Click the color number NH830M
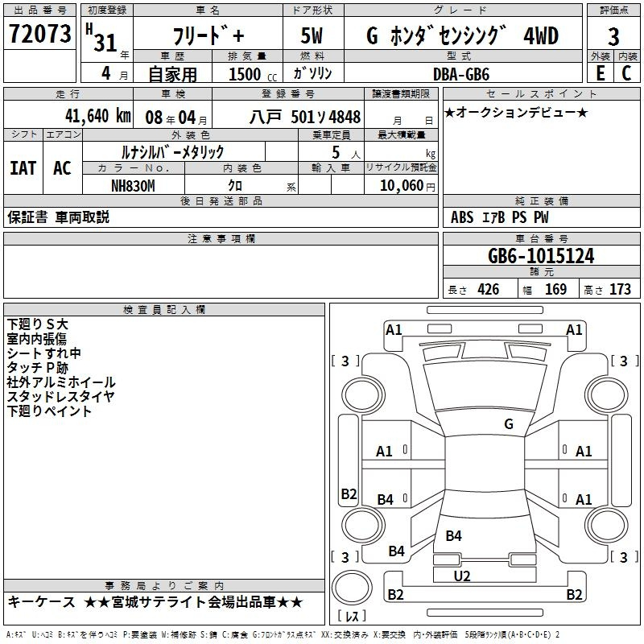644x644 pixels. pyautogui.click(x=133, y=185)
